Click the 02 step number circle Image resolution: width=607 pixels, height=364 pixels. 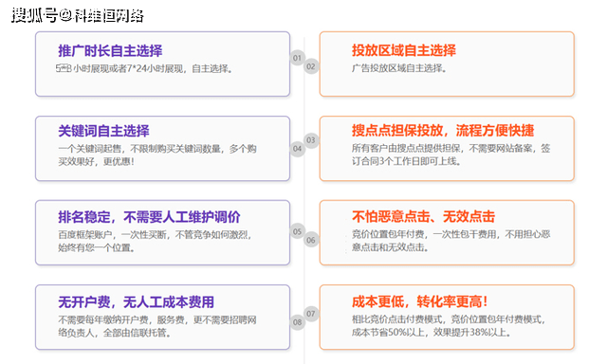(x=311, y=66)
